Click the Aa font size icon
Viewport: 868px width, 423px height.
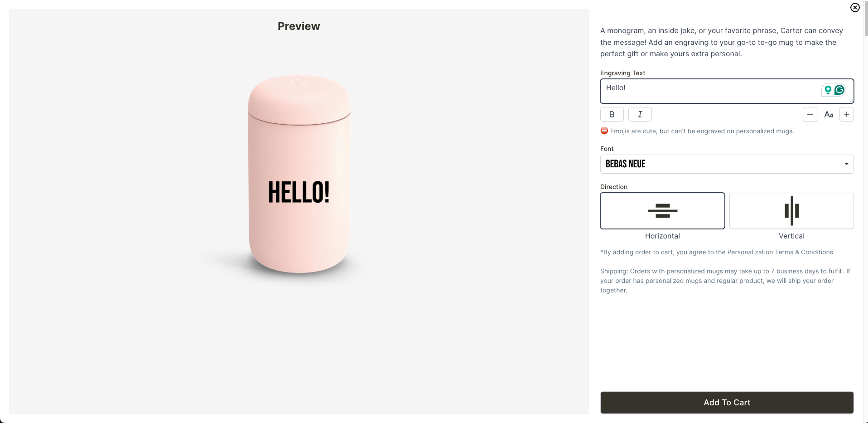(828, 115)
